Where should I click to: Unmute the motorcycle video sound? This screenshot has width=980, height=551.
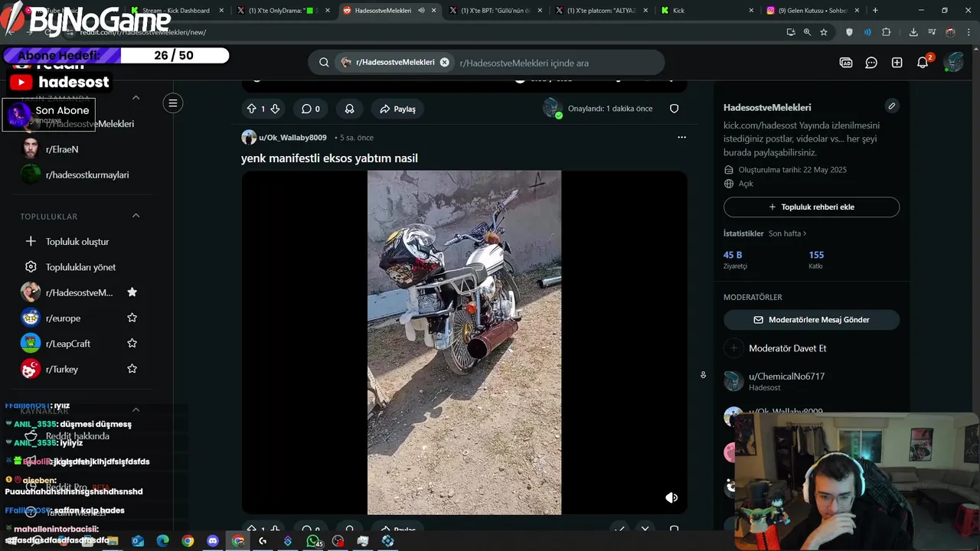tap(671, 497)
